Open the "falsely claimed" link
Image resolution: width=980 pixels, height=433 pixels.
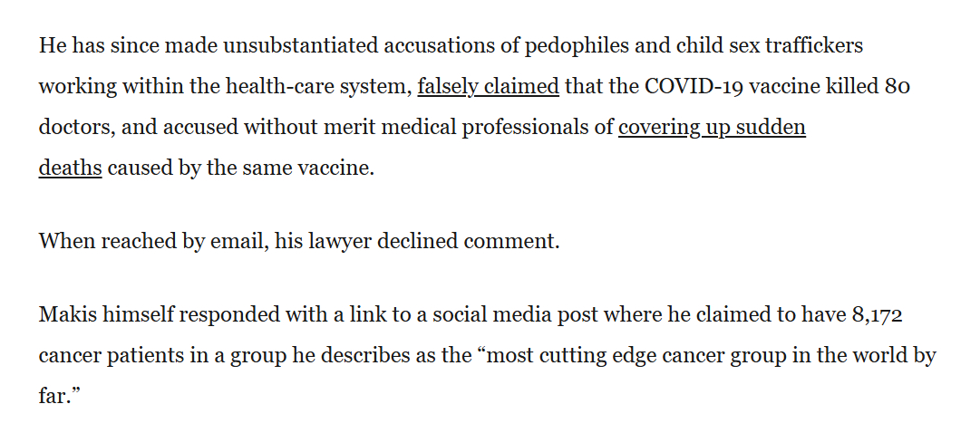(x=488, y=86)
